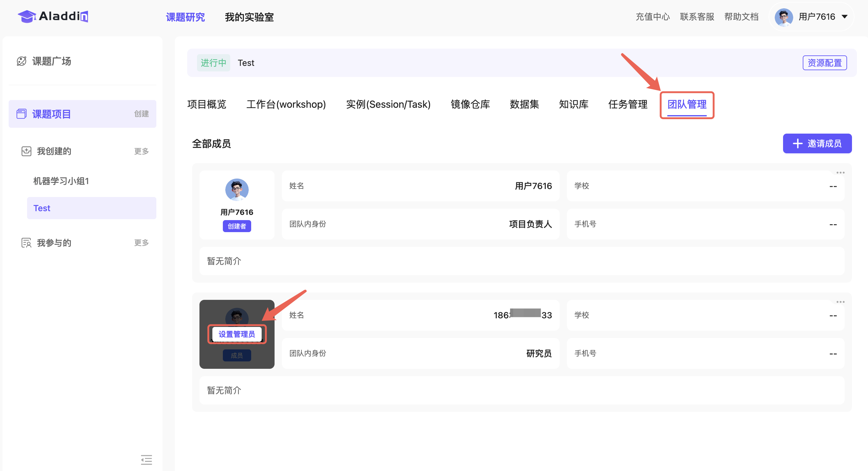Switch to the 工作台(workshop) tab
The image size is (868, 471).
click(x=286, y=104)
